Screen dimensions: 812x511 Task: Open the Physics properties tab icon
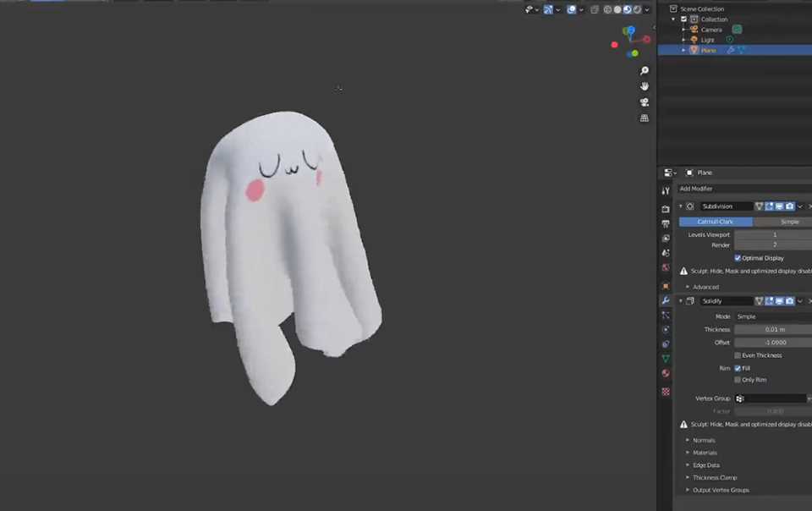coord(666,329)
